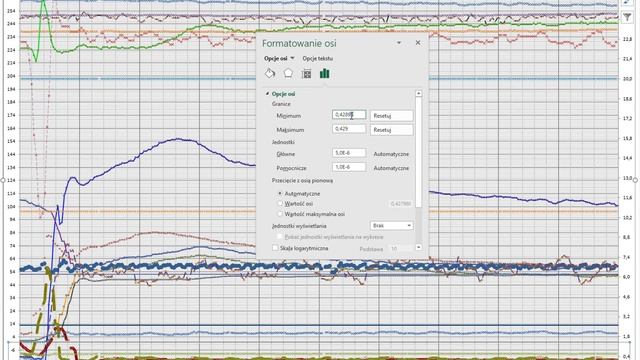
Task: Reset the Maksimum bound with Resetuj
Action: pyautogui.click(x=391, y=130)
